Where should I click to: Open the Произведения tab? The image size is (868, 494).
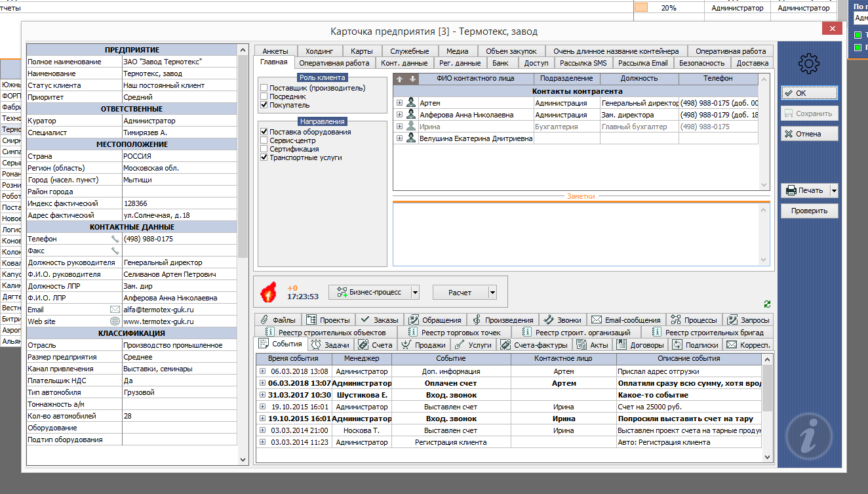click(x=503, y=320)
